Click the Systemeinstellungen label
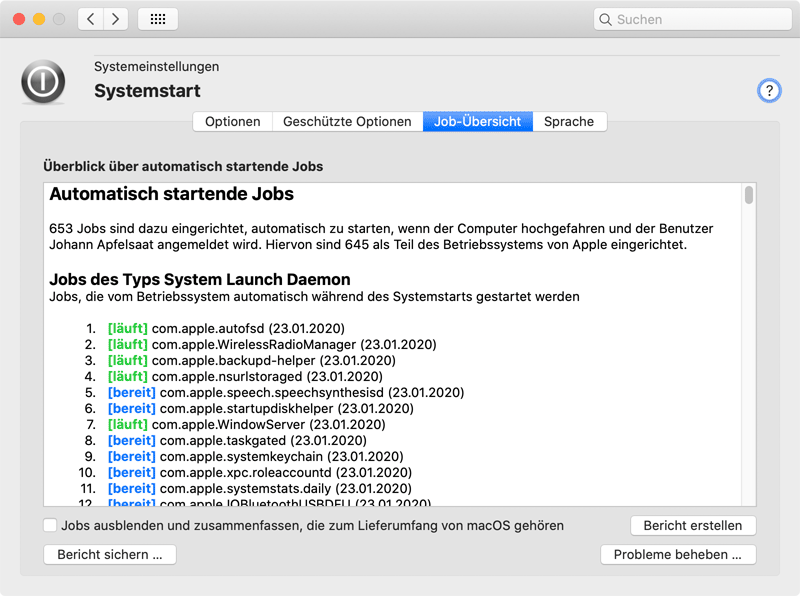The image size is (800, 596). point(157,66)
